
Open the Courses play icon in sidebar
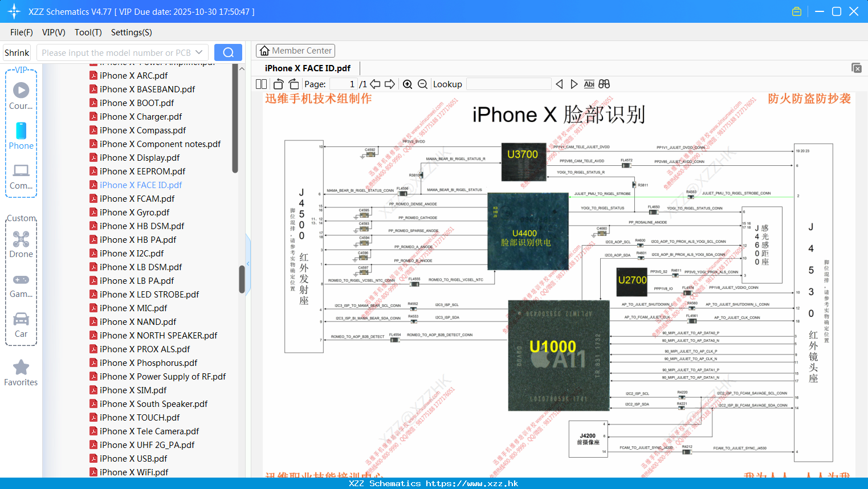(x=21, y=90)
